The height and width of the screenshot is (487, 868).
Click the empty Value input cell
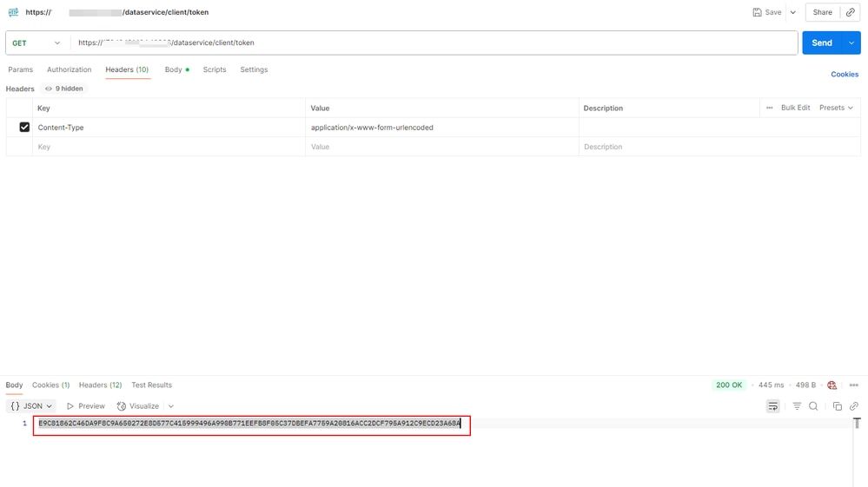[441, 147]
